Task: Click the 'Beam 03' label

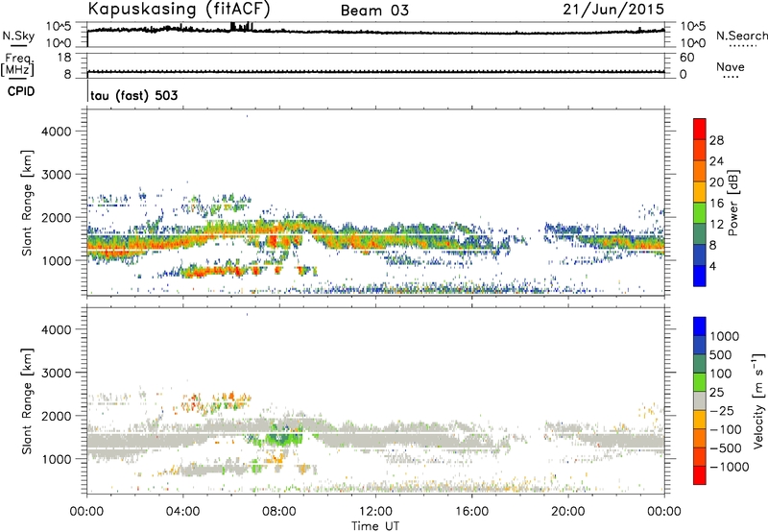Action: coord(374,11)
